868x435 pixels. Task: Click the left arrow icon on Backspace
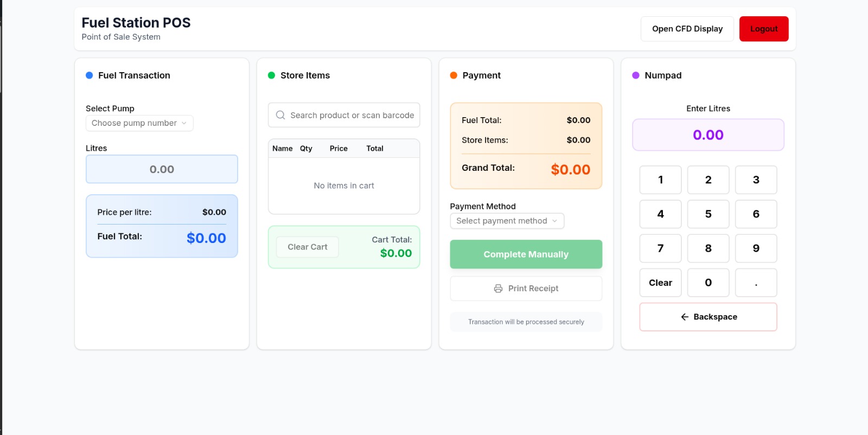685,317
